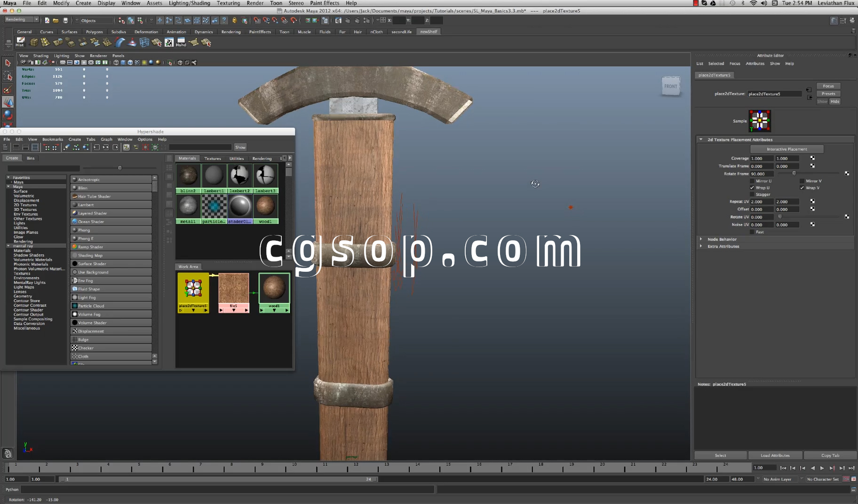The width and height of the screenshot is (858, 504).
Task: Collapse the mental ray tree in Hypershade
Action: click(x=8, y=246)
